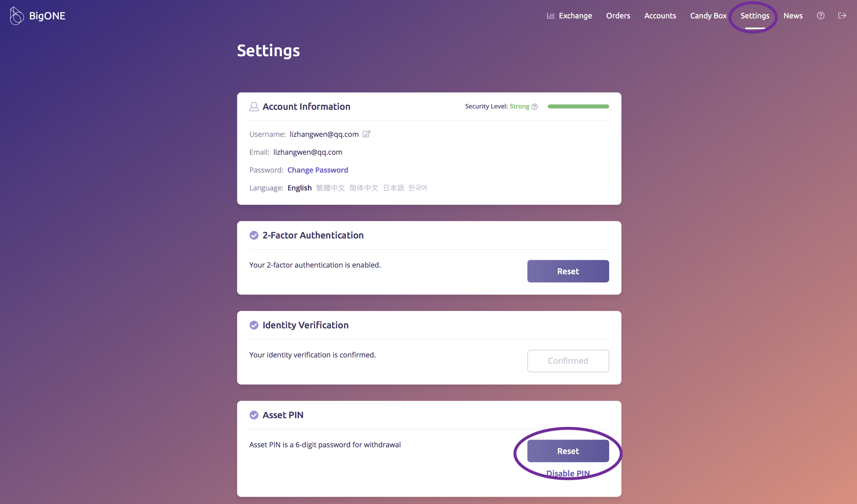Viewport: 857px width, 504px height.
Task: Open the Orders menu item
Action: click(x=618, y=16)
